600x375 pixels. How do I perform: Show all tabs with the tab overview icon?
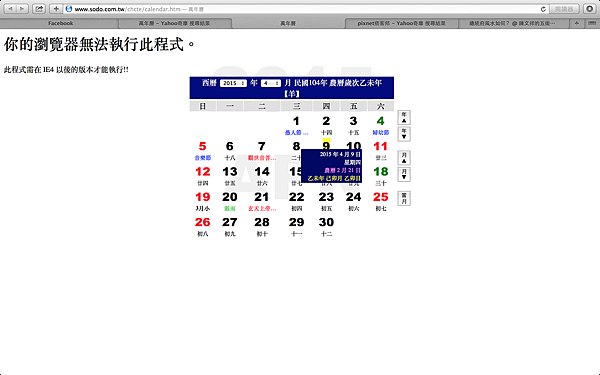(x=592, y=23)
